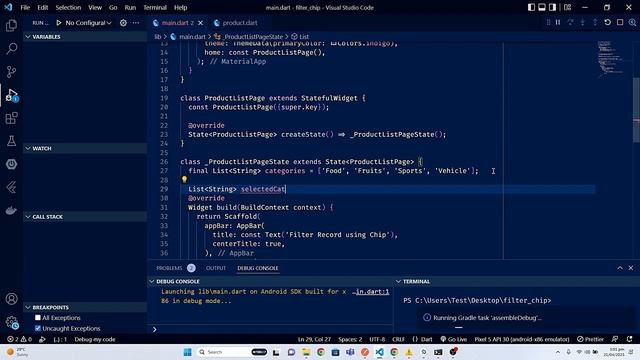Collapse the Variables section
This screenshot has height=360, width=640.
85,37
